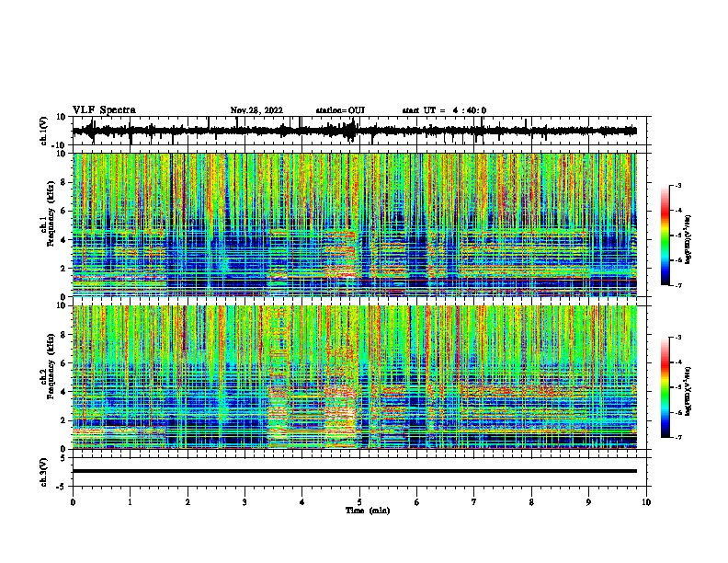Click the "6" tick on the time axis
Image resolution: width=728 pixels, height=563 pixels.
[417, 502]
